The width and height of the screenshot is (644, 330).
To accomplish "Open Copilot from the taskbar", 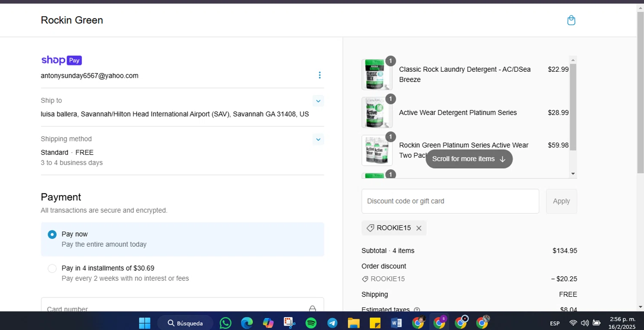I will pos(268,323).
